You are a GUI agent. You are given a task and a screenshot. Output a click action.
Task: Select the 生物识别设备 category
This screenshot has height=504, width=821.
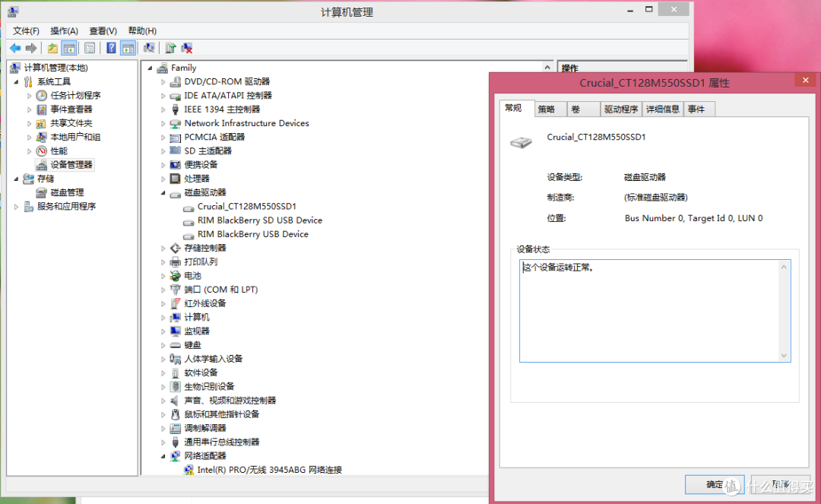click(209, 387)
